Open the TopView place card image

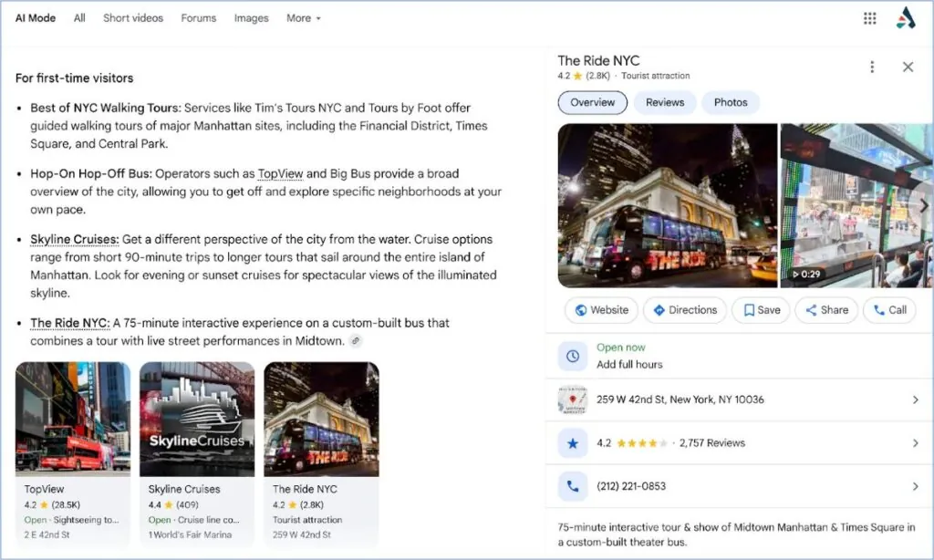tap(73, 420)
